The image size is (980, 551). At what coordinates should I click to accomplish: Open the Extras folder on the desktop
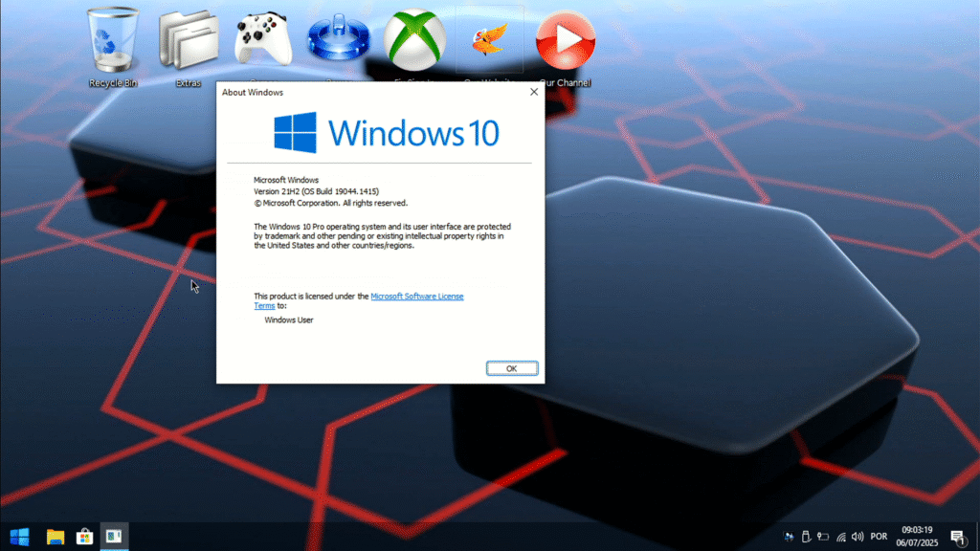(189, 45)
